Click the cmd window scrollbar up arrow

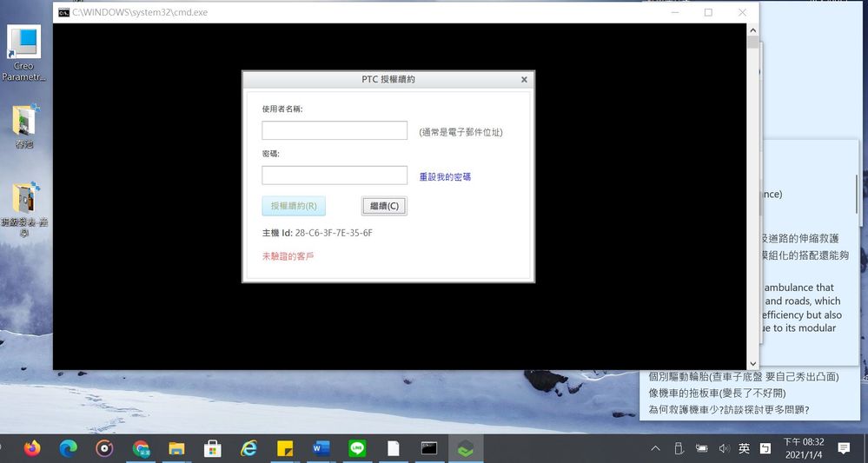coord(752,30)
